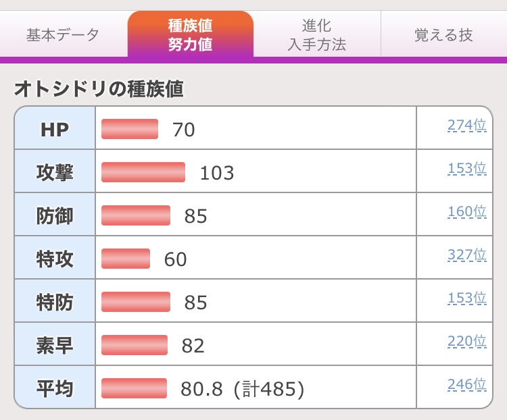Open the 246位 link in the 平均 row

466,385
